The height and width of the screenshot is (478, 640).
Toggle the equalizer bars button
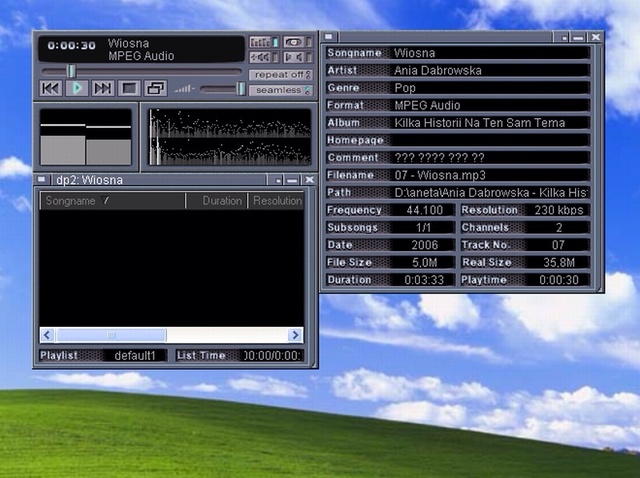264,42
